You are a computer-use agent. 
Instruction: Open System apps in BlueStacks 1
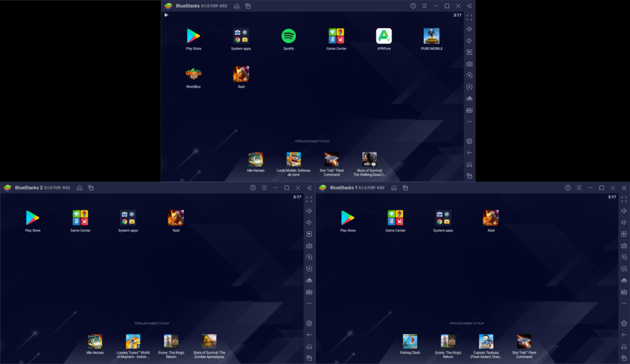click(444, 216)
